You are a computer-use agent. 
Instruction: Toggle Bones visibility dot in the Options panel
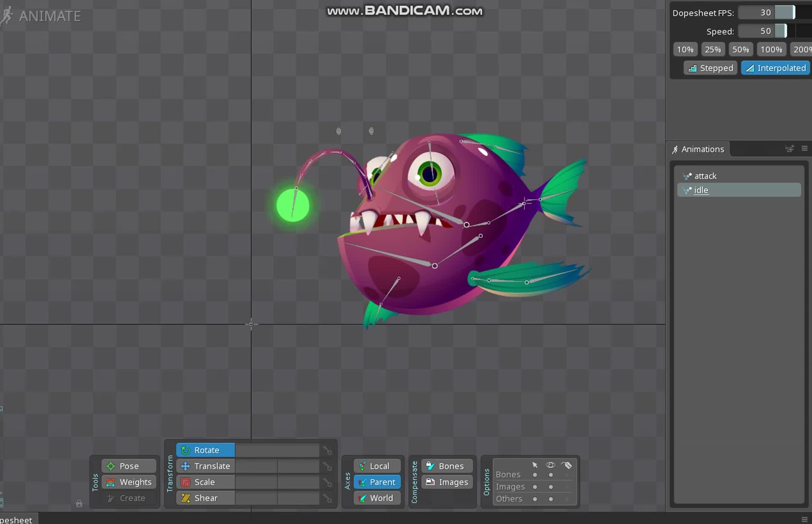[x=551, y=475]
